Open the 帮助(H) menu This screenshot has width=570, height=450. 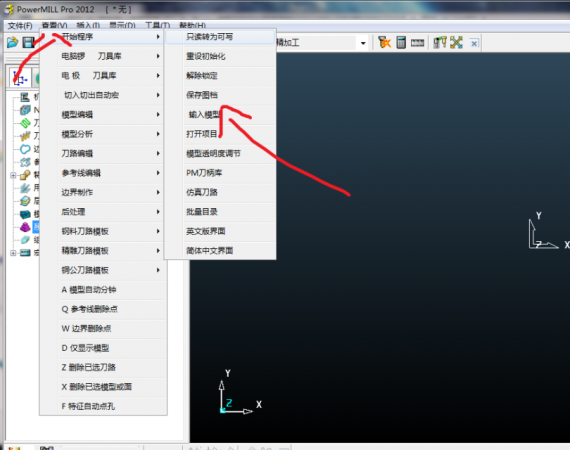192,26
